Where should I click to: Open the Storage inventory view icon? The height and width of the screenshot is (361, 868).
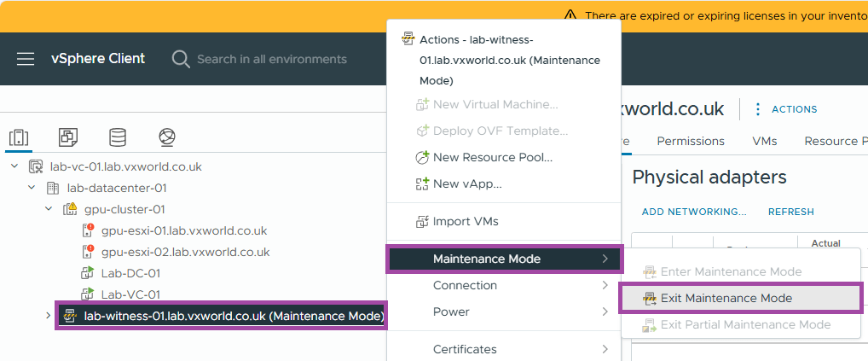[118, 137]
